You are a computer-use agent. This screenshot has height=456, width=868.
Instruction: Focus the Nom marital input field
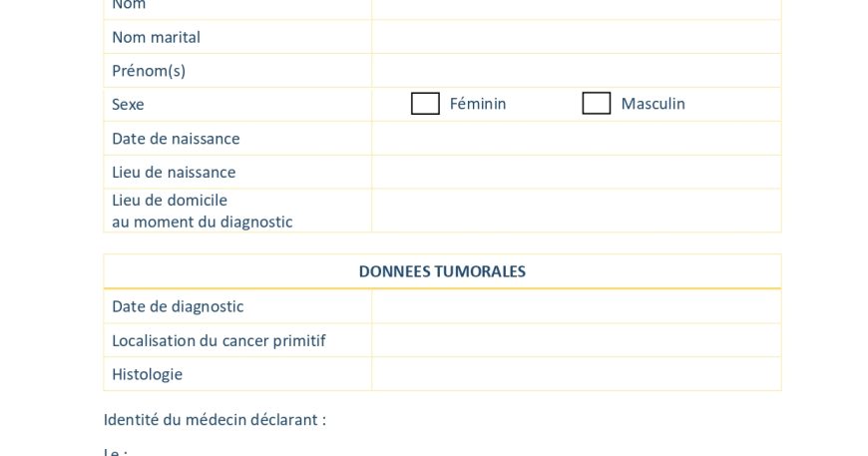(576, 37)
